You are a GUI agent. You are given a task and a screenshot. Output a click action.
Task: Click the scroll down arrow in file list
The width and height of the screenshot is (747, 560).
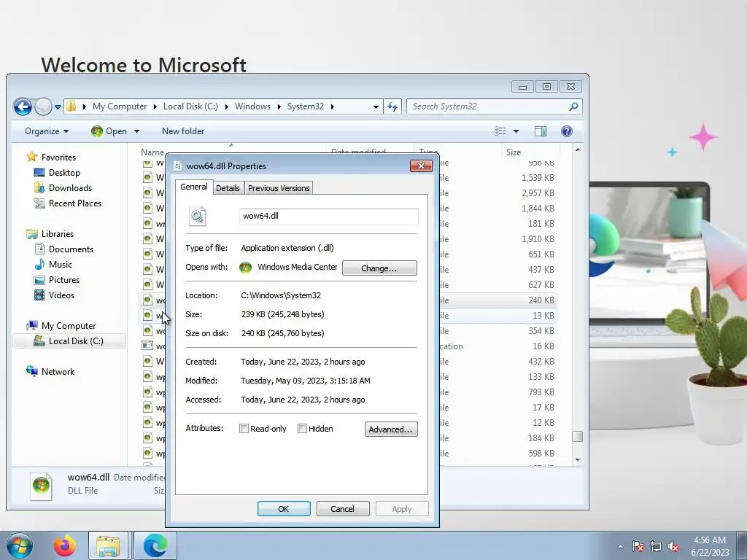click(578, 459)
